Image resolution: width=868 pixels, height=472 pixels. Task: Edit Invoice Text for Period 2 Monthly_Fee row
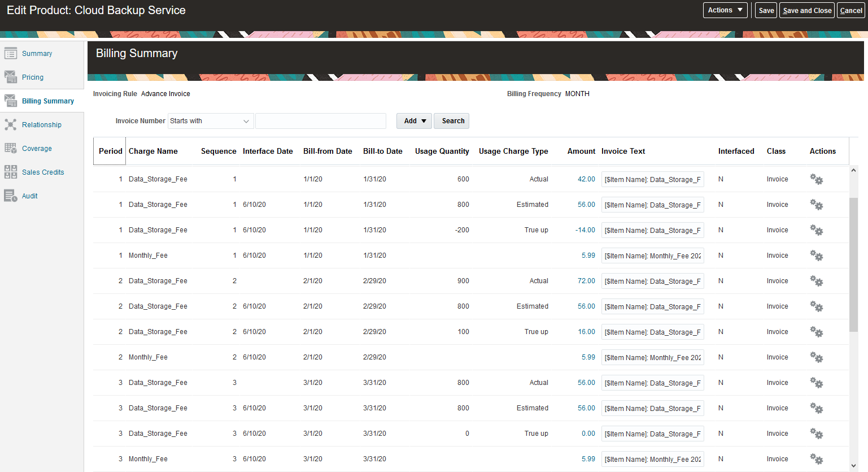pyautogui.click(x=653, y=357)
